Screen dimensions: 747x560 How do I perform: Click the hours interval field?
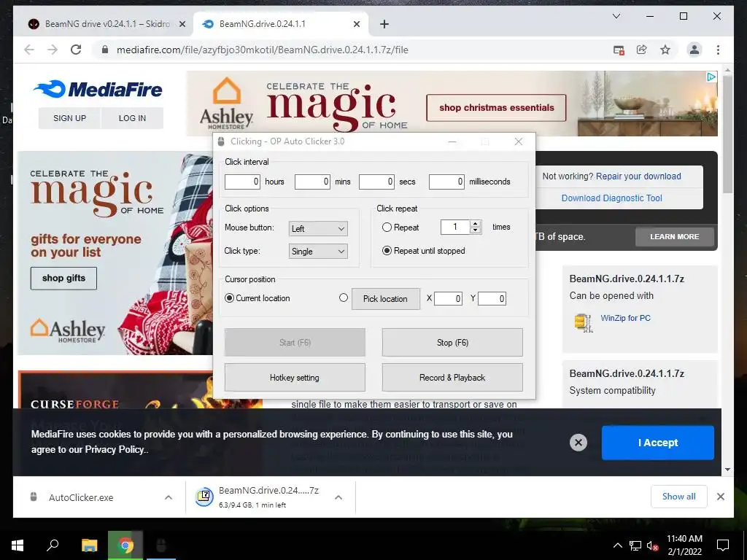[242, 182]
